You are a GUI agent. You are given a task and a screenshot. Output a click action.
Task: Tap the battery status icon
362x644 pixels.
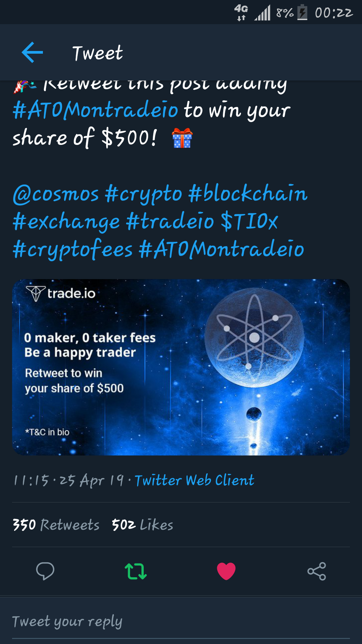pyautogui.click(x=302, y=12)
